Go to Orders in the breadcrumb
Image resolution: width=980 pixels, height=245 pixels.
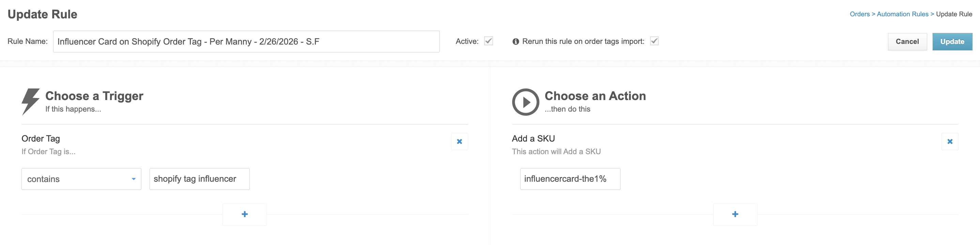click(859, 14)
